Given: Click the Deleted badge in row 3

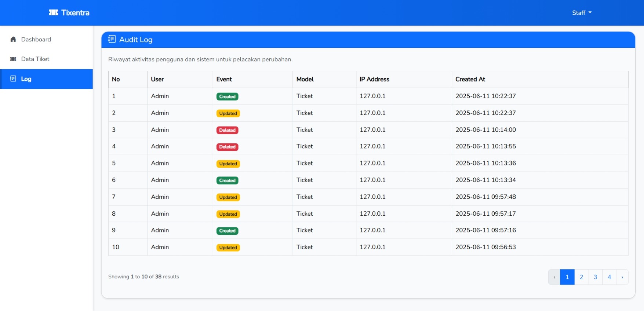Looking at the screenshot, I should (x=227, y=130).
